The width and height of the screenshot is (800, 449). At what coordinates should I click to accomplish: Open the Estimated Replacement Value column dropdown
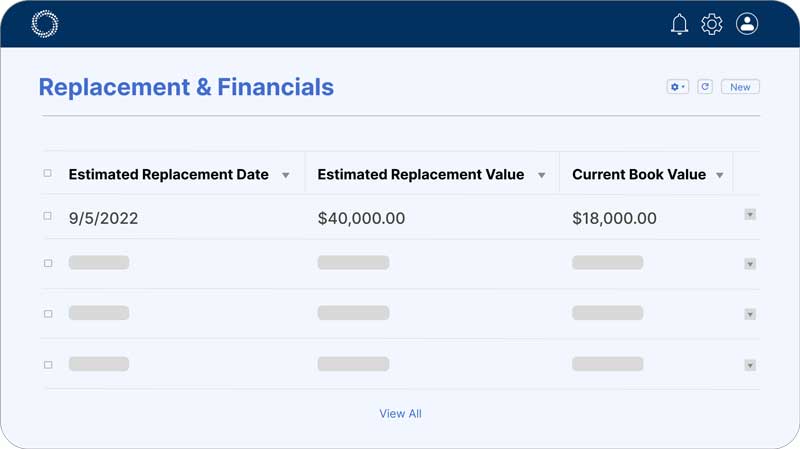[542, 175]
